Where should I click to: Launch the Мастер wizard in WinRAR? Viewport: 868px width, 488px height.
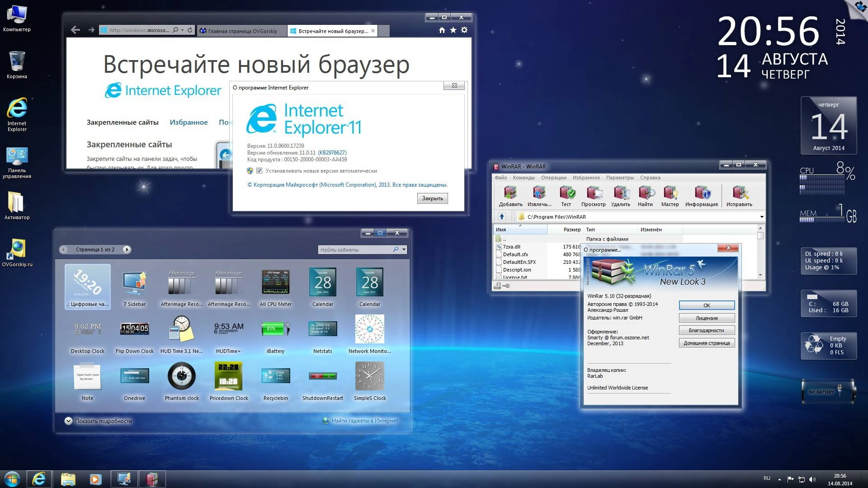pyautogui.click(x=670, y=196)
